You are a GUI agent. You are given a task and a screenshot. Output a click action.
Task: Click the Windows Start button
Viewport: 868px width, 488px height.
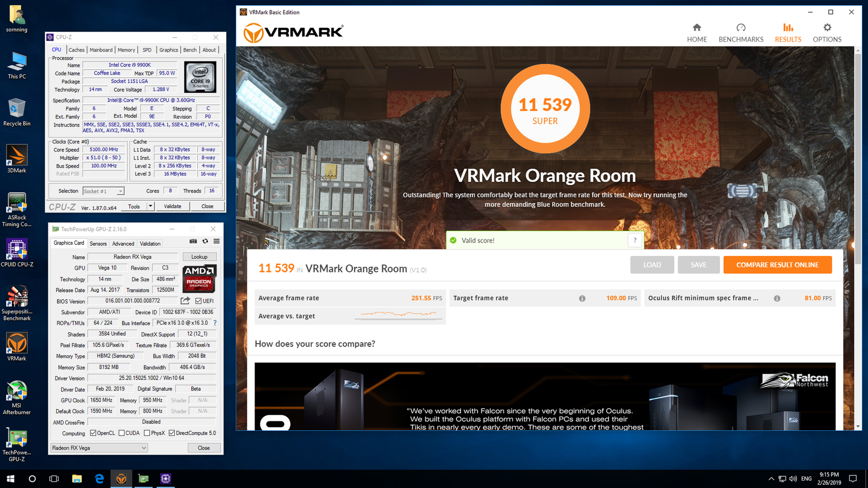point(10,479)
